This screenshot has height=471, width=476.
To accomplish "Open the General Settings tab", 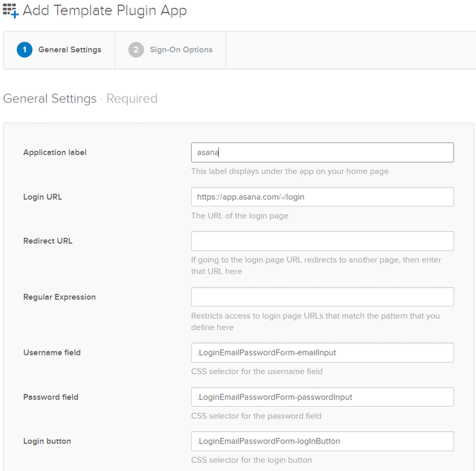I will point(70,50).
